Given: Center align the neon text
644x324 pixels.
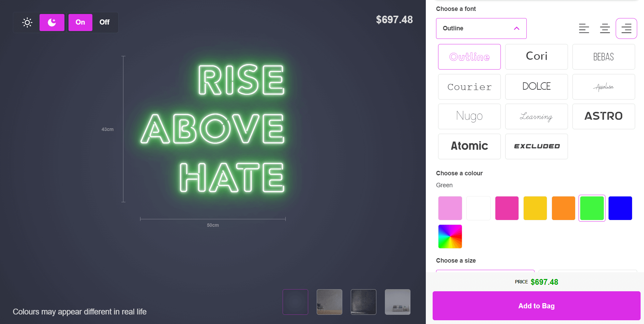Looking at the screenshot, I should tap(605, 29).
